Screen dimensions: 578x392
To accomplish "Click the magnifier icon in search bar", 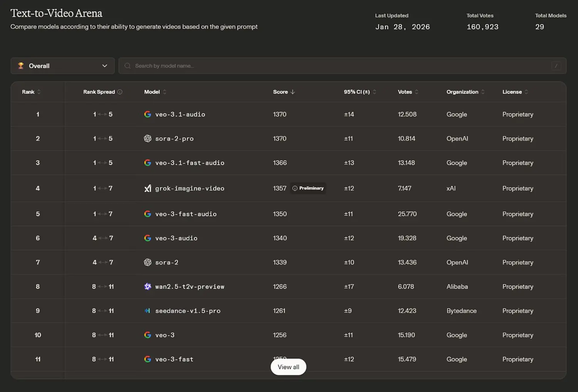I will tap(128, 66).
